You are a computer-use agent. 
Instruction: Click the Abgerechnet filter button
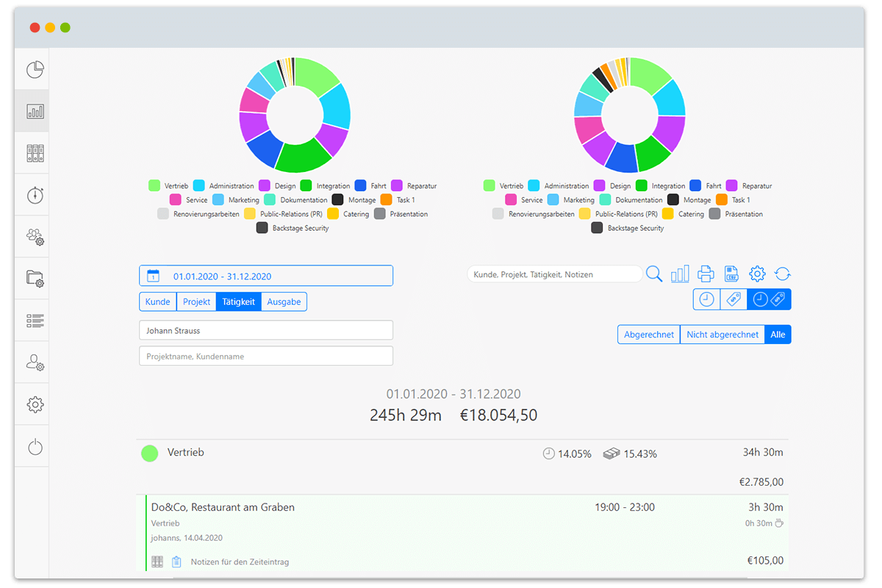point(648,334)
